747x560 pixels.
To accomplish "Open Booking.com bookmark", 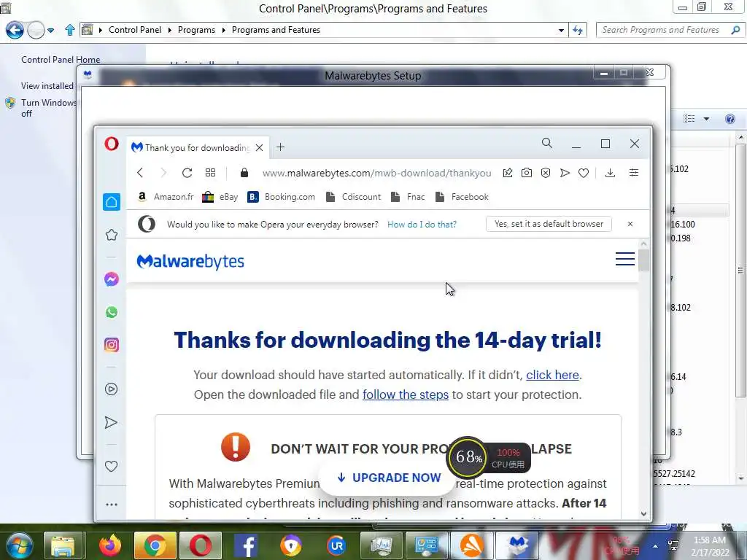I will [x=282, y=197].
